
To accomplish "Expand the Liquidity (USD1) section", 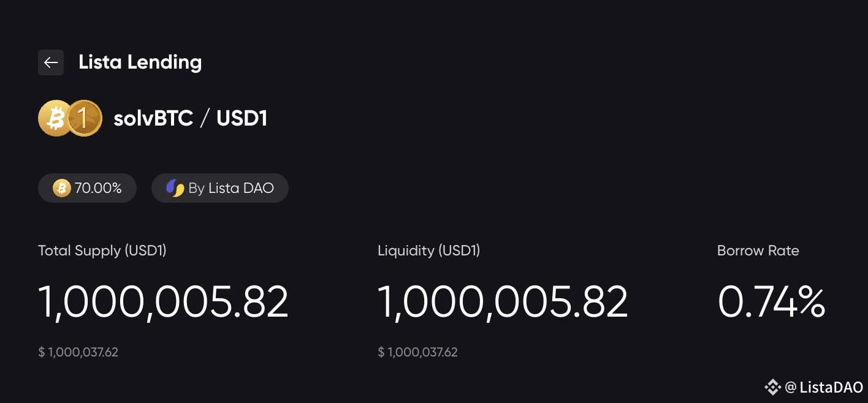I will click(428, 250).
